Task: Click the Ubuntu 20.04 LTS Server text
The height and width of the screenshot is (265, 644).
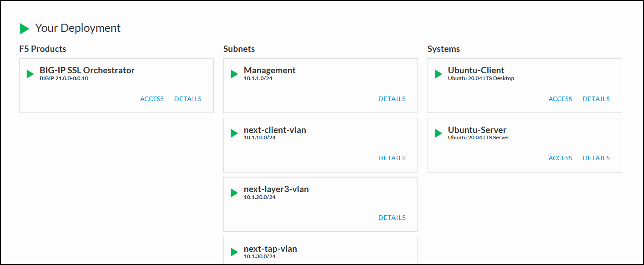Action: tap(479, 138)
